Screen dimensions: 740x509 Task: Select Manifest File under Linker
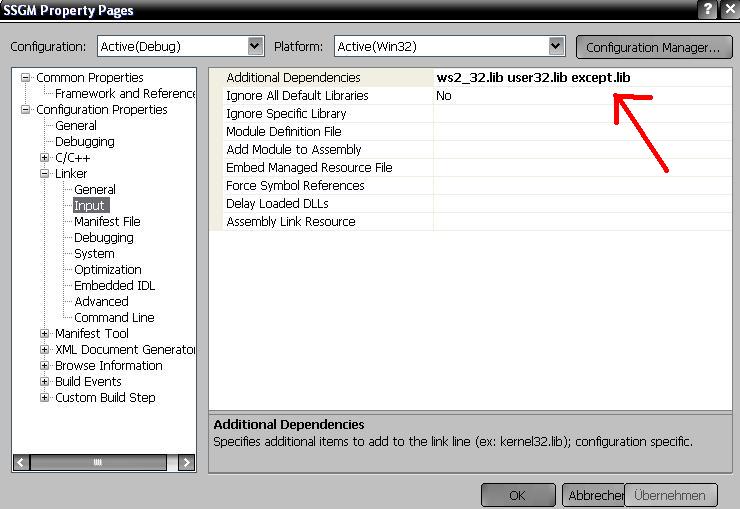(107, 222)
